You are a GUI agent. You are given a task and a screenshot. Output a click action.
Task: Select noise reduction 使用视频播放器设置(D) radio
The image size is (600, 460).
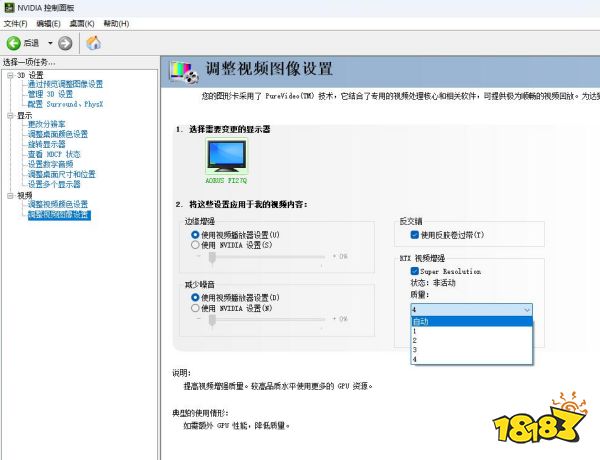tap(195, 297)
